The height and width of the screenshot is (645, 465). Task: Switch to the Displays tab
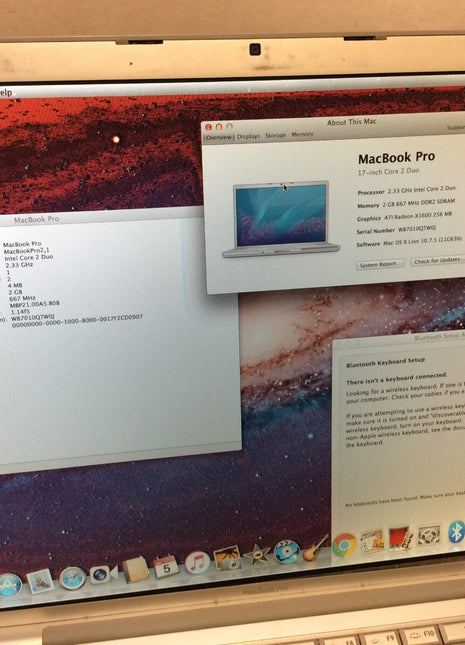pyautogui.click(x=248, y=136)
